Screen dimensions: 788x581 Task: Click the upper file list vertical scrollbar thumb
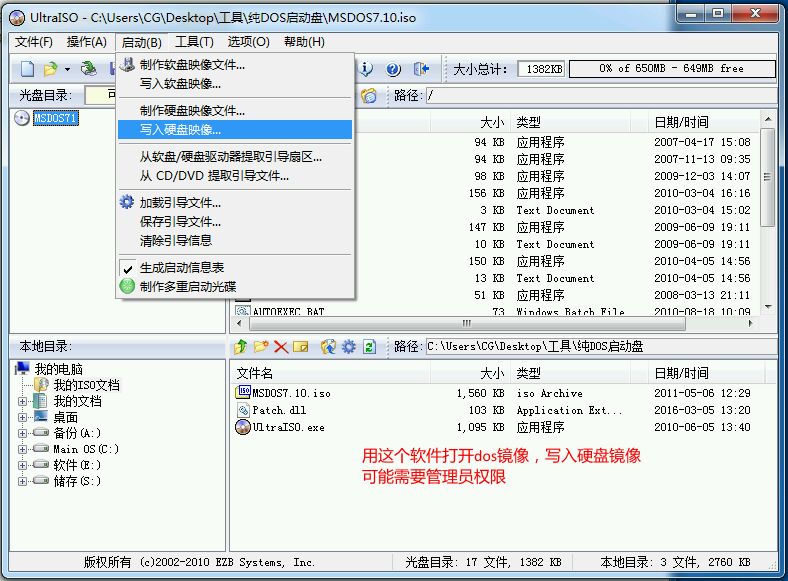pyautogui.click(x=767, y=177)
